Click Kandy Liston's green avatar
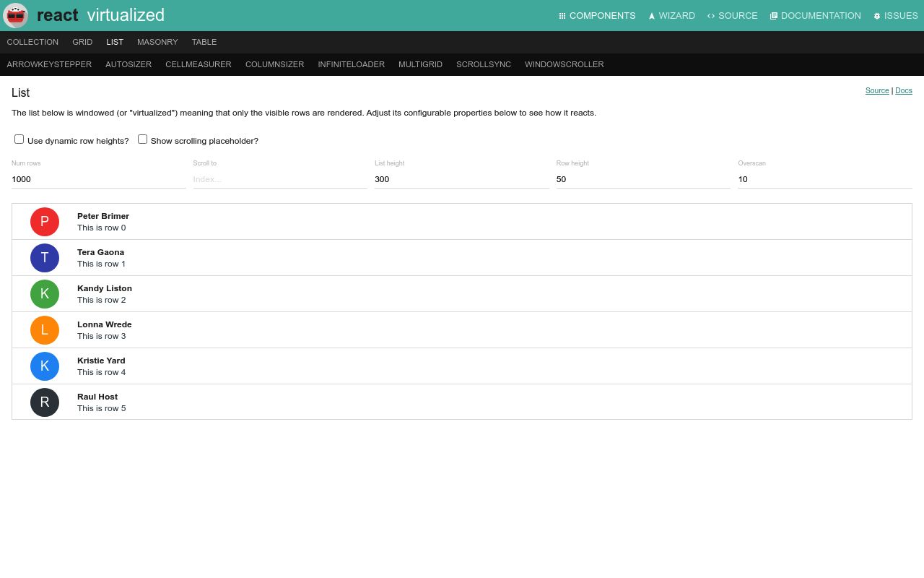This screenshot has height=578, width=924. (45, 294)
